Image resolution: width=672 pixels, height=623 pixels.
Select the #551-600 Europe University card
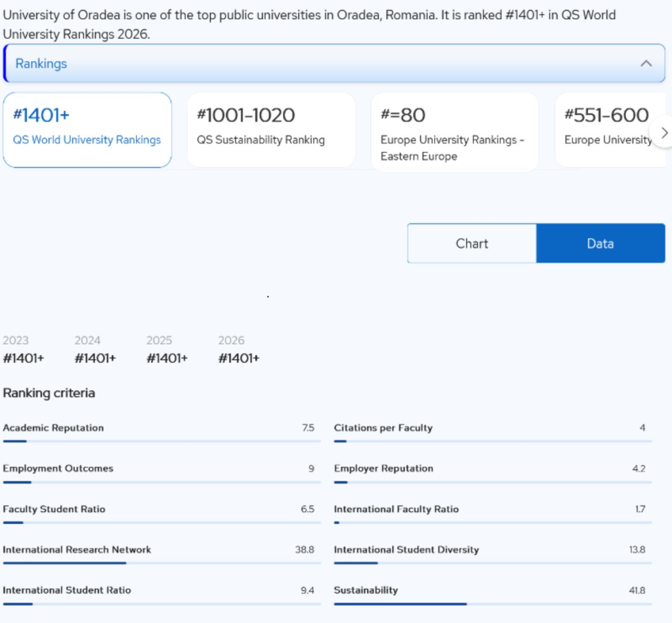[610, 130]
